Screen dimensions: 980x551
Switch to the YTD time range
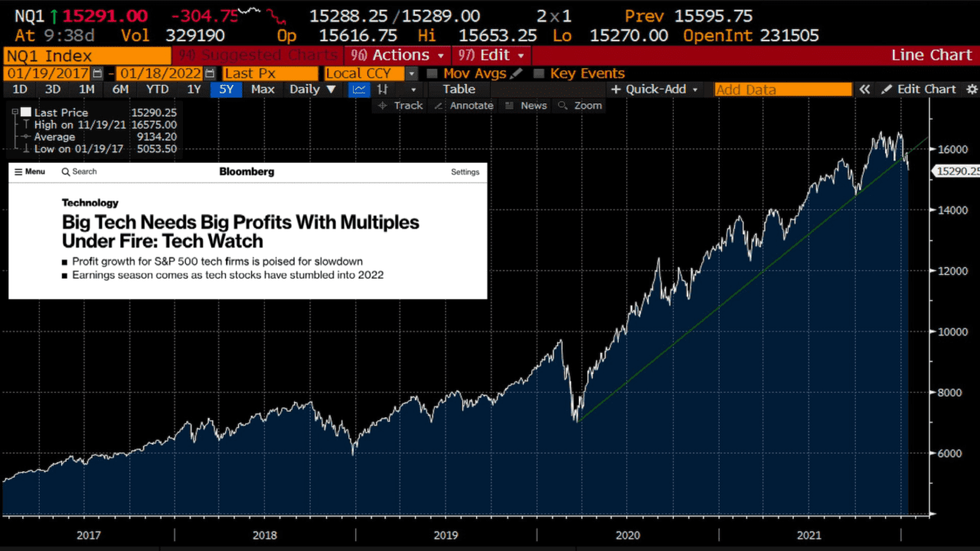tap(157, 90)
